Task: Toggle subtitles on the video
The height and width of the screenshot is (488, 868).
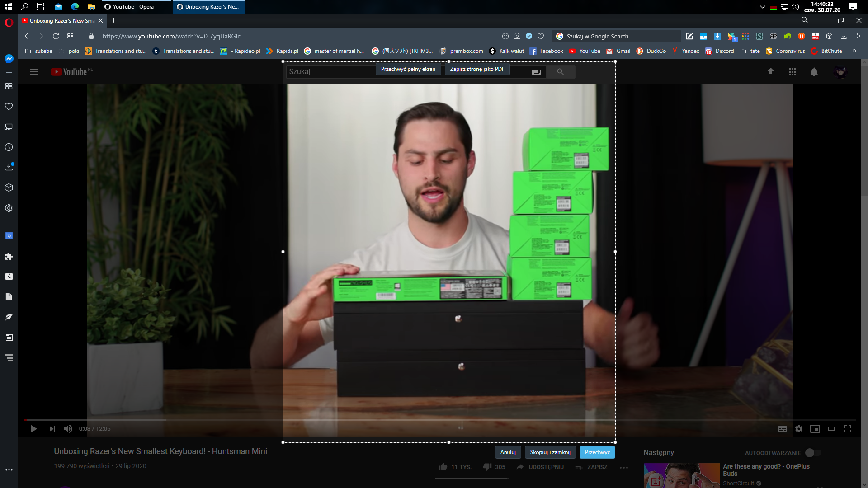Action: coord(783,429)
